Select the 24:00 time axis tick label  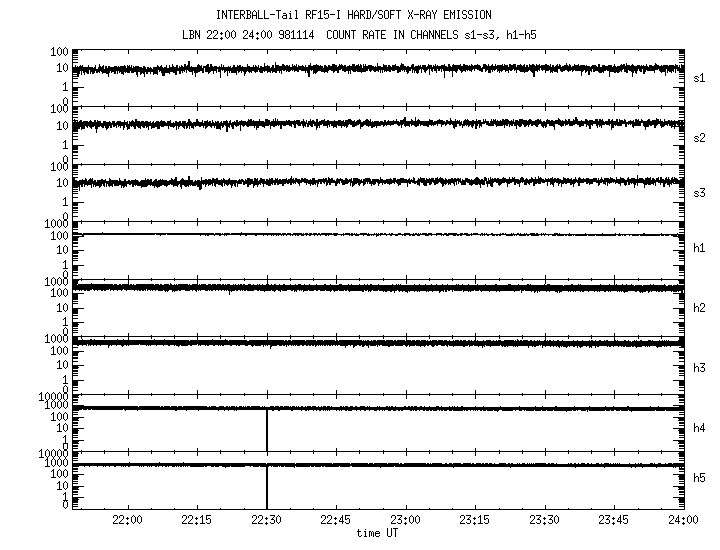[x=683, y=521]
